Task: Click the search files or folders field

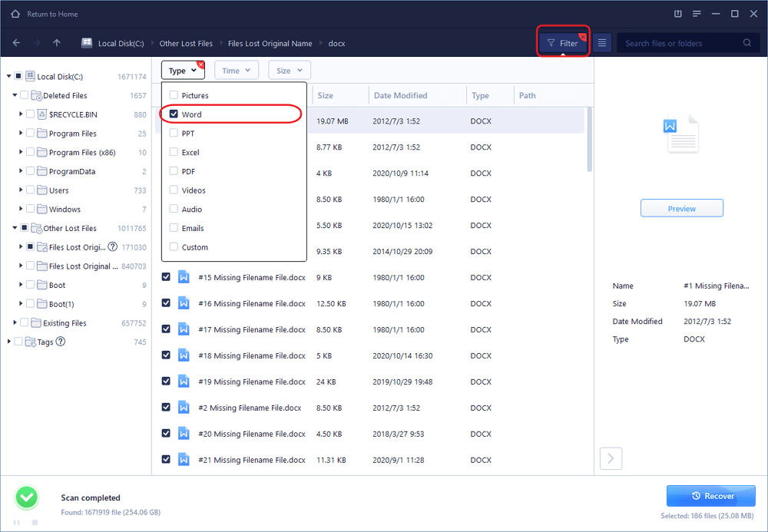Action: pos(680,44)
